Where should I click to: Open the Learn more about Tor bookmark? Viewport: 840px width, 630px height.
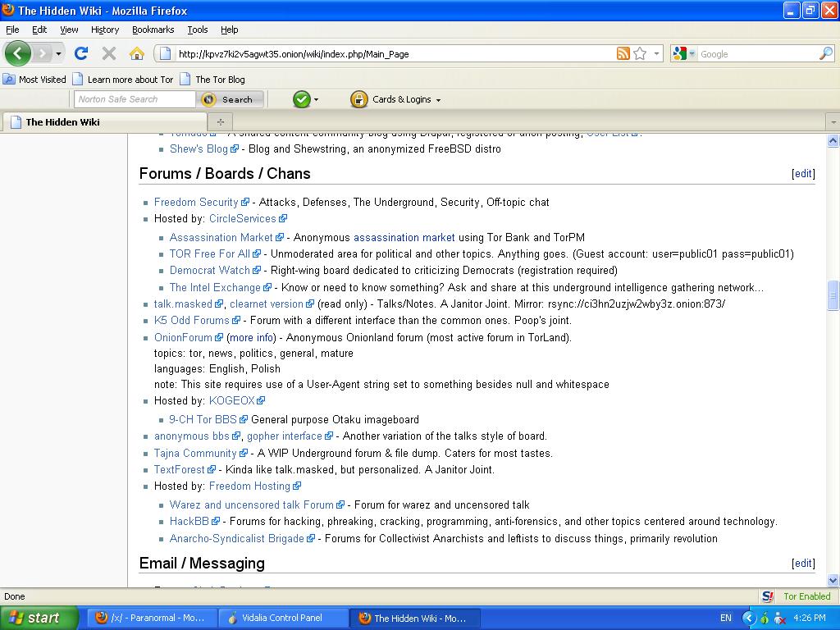123,80
